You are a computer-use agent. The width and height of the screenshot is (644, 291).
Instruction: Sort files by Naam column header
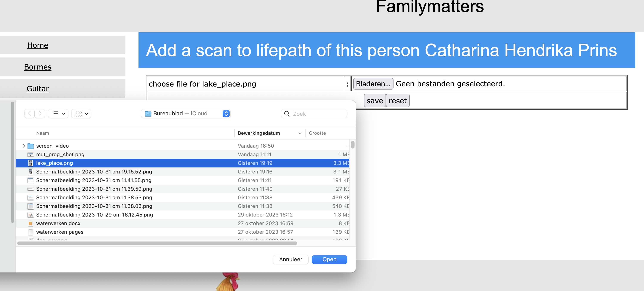click(x=42, y=133)
